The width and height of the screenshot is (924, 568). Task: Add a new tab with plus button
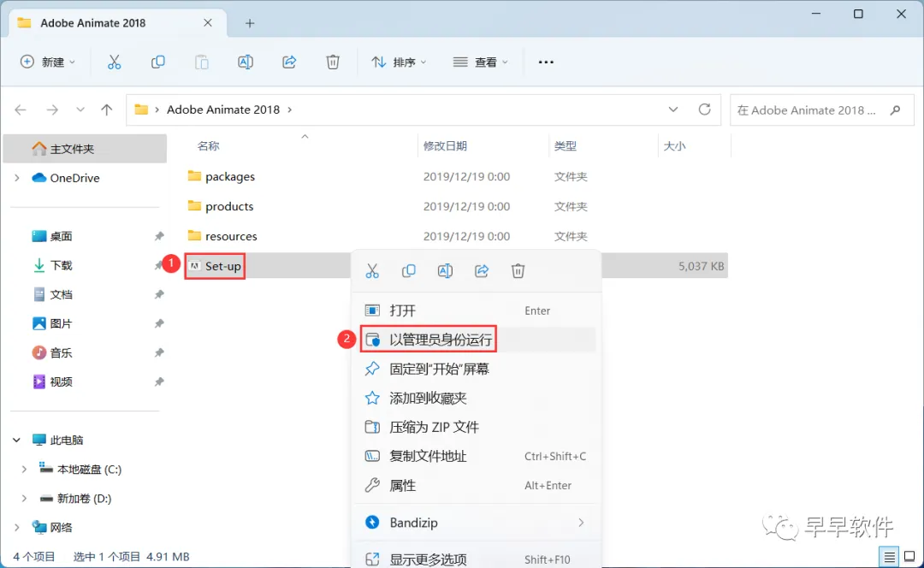250,23
